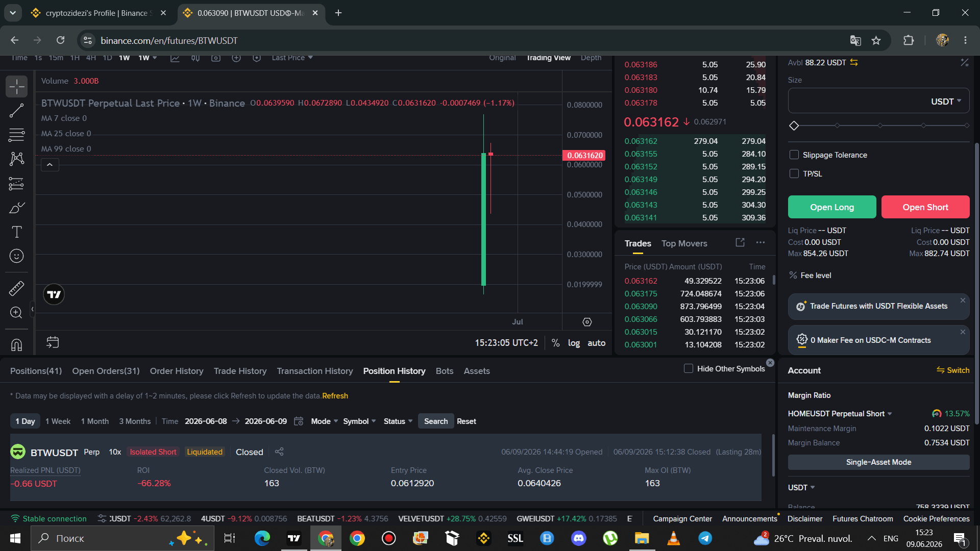
Task: Select the text annotation tool
Action: pyautogui.click(x=16, y=232)
